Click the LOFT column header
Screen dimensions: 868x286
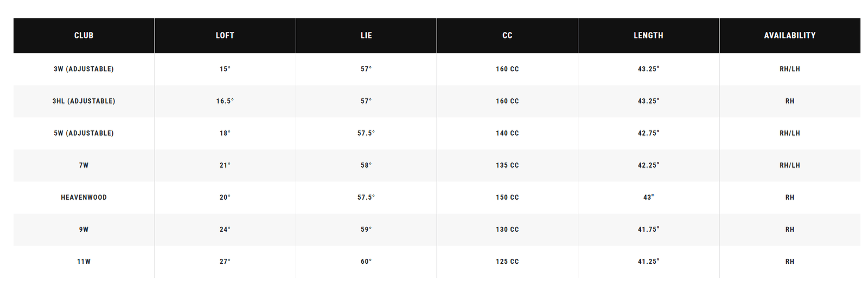point(225,35)
